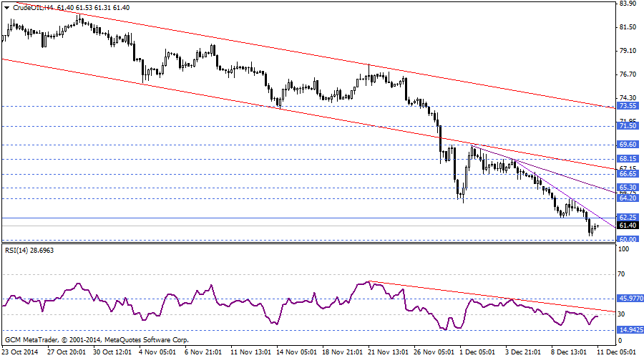This screenshot has height=358, width=644.
Task: Select the 68.15 price level tag
Action: click(628, 159)
